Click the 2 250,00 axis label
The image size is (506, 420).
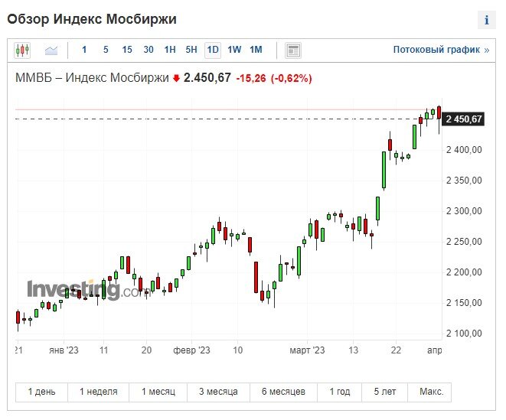464,242
